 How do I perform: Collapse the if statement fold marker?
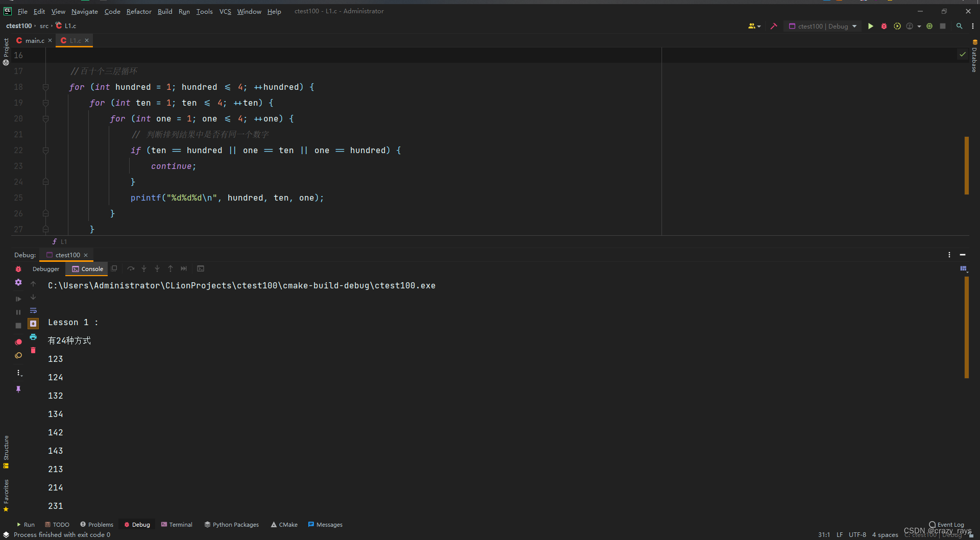pos(45,151)
